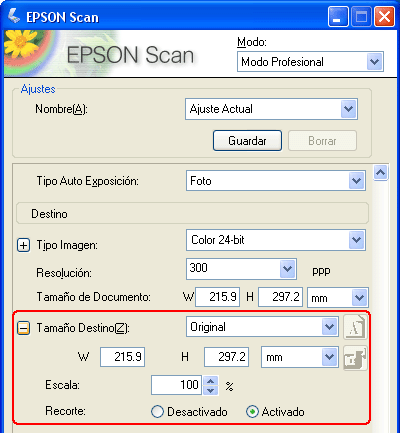Open the Resolución 300 dropdown
The width and height of the screenshot is (400, 433).
coord(241,269)
